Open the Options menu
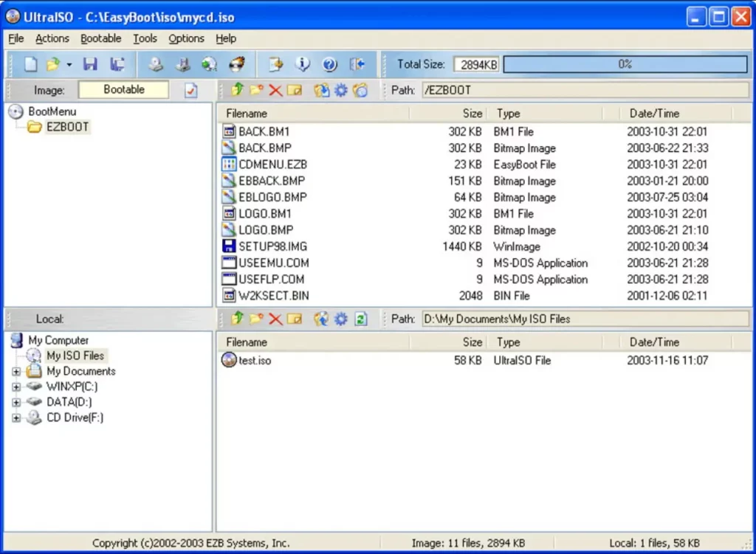The image size is (756, 554). coord(186,38)
